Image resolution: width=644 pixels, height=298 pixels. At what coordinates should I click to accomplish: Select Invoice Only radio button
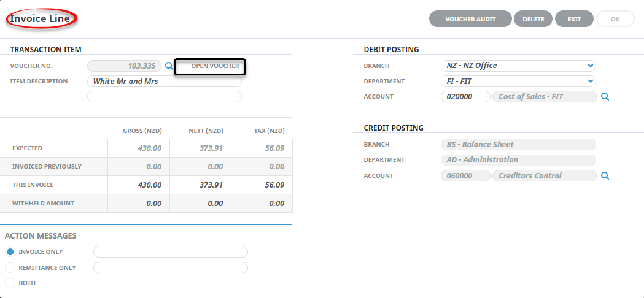pos(10,251)
